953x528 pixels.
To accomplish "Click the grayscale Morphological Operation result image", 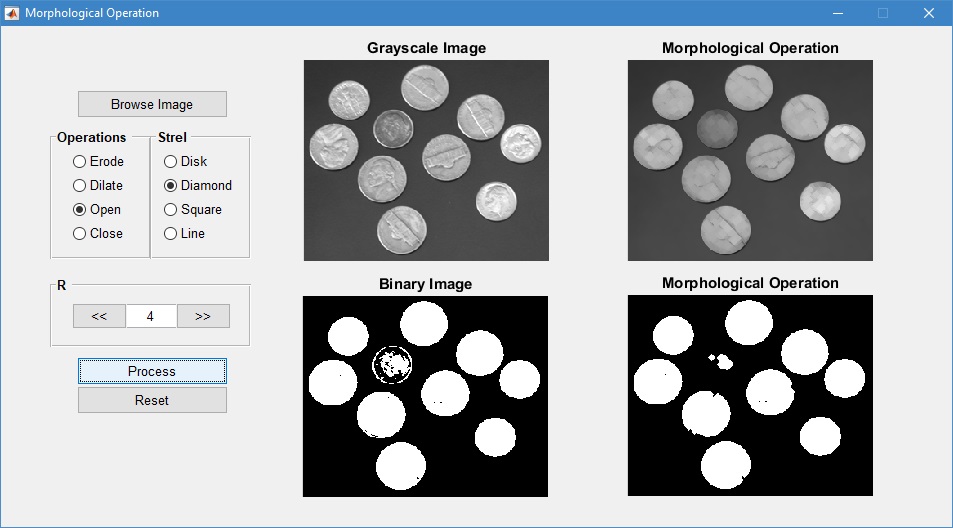I will click(x=750, y=160).
